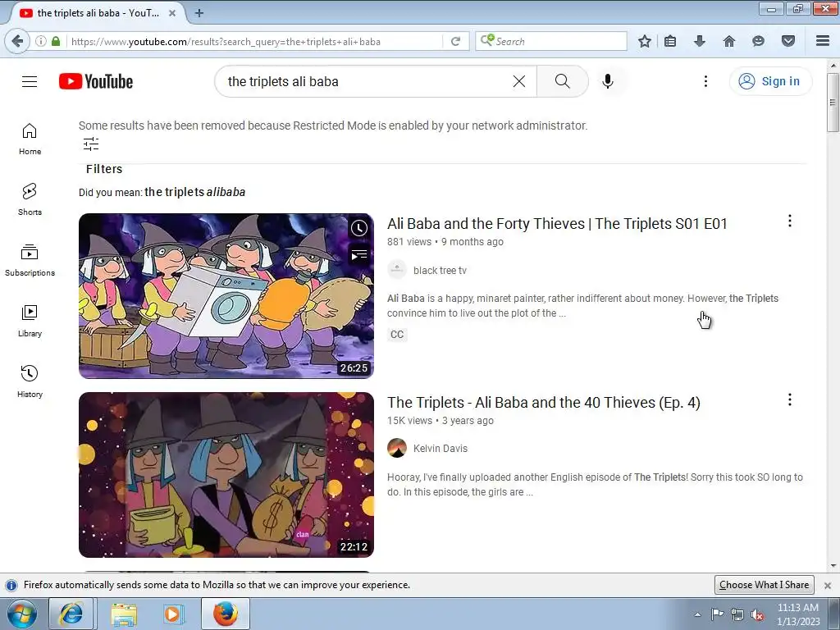This screenshot has height=630, width=840.
Task: Reload the page in Firefox
Action: point(455,41)
